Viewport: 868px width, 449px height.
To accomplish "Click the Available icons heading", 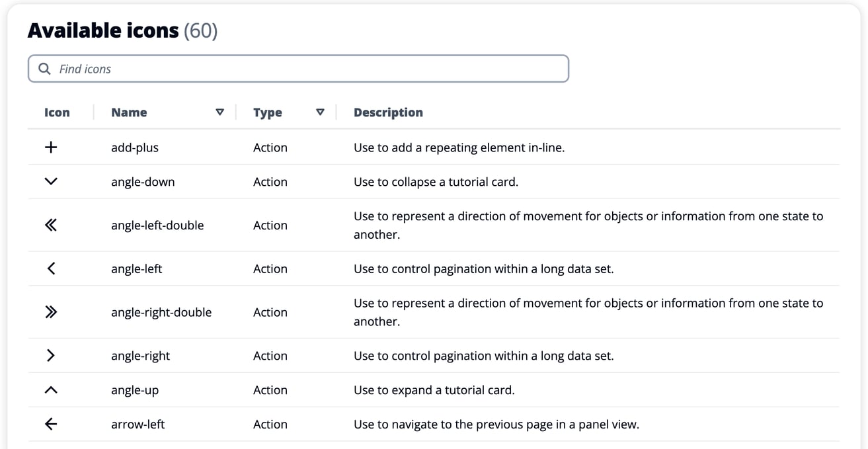I will coord(102,30).
